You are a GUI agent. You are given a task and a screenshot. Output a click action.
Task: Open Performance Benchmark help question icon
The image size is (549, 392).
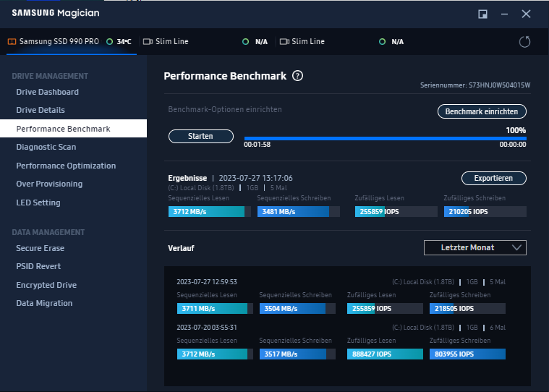pos(297,76)
